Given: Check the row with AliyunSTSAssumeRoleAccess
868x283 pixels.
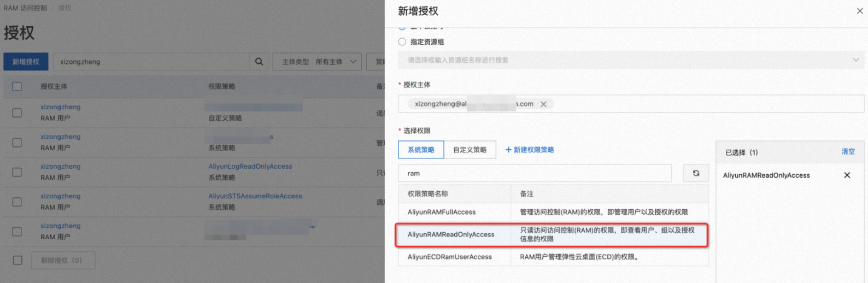Looking at the screenshot, I should pos(17,202).
